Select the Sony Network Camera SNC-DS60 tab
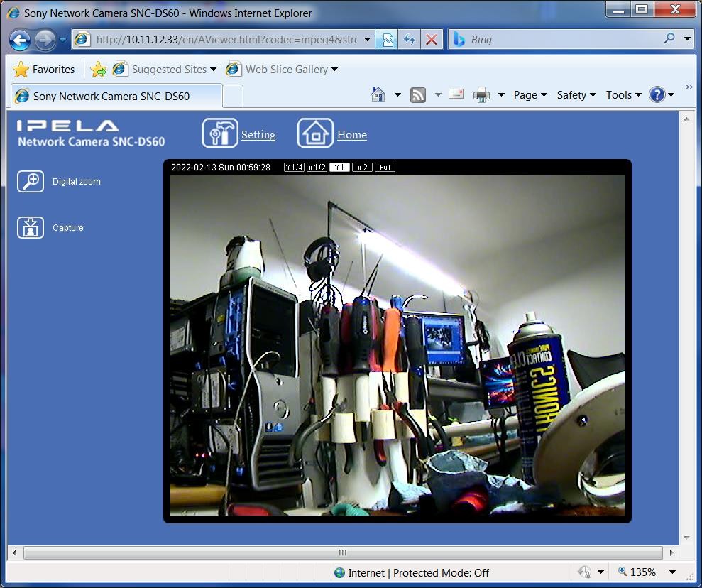This screenshot has width=702, height=588. (x=116, y=96)
